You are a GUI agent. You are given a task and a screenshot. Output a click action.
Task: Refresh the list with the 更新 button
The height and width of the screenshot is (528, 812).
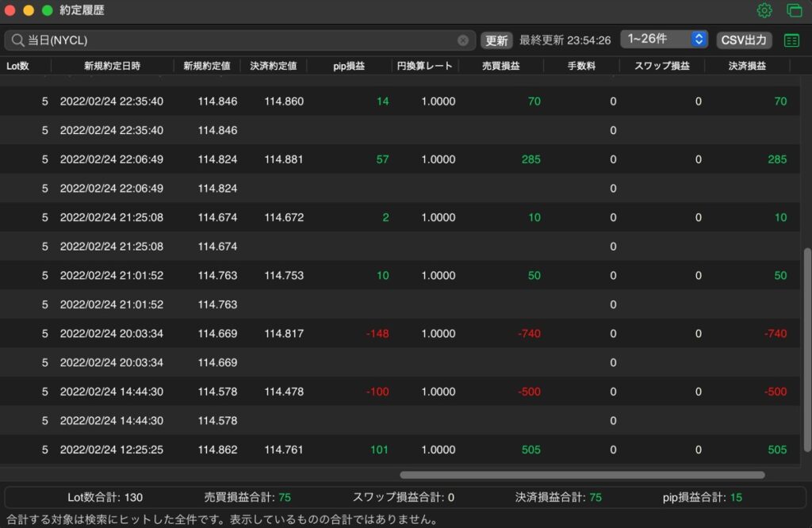[496, 40]
